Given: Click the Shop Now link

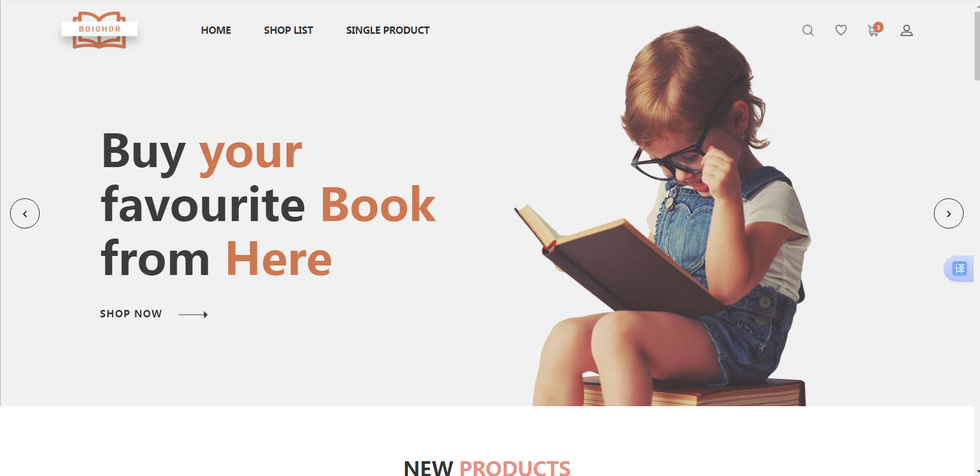Looking at the screenshot, I should [131, 314].
